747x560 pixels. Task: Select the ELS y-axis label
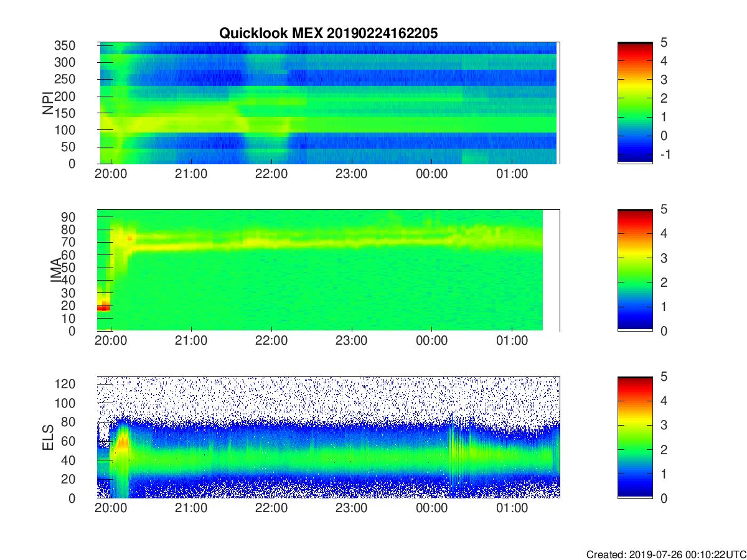[48, 437]
